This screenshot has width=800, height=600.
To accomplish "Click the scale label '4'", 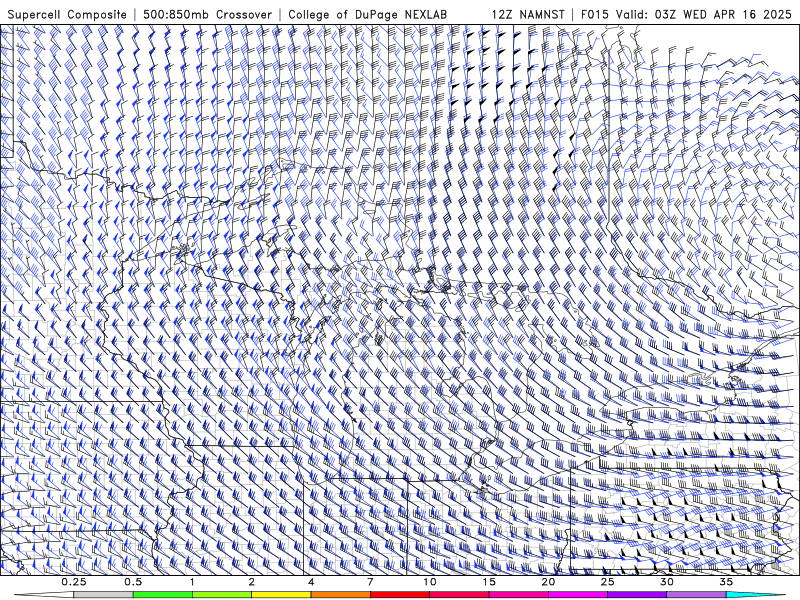I will pos(311,582).
